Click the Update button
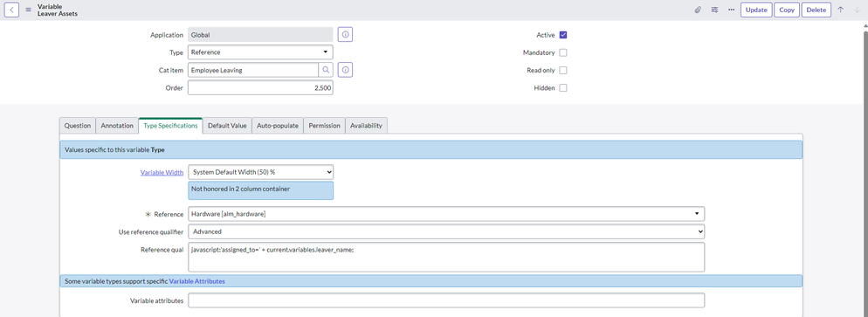 click(756, 10)
